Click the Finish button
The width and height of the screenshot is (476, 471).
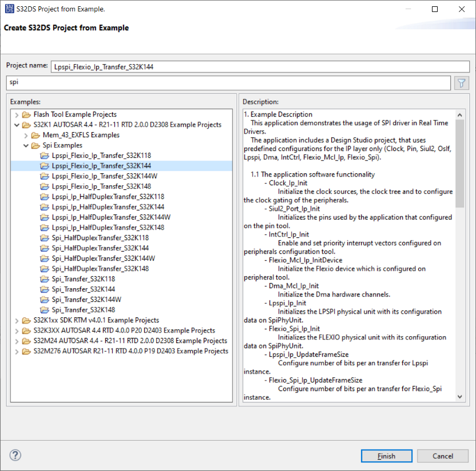[x=386, y=456]
